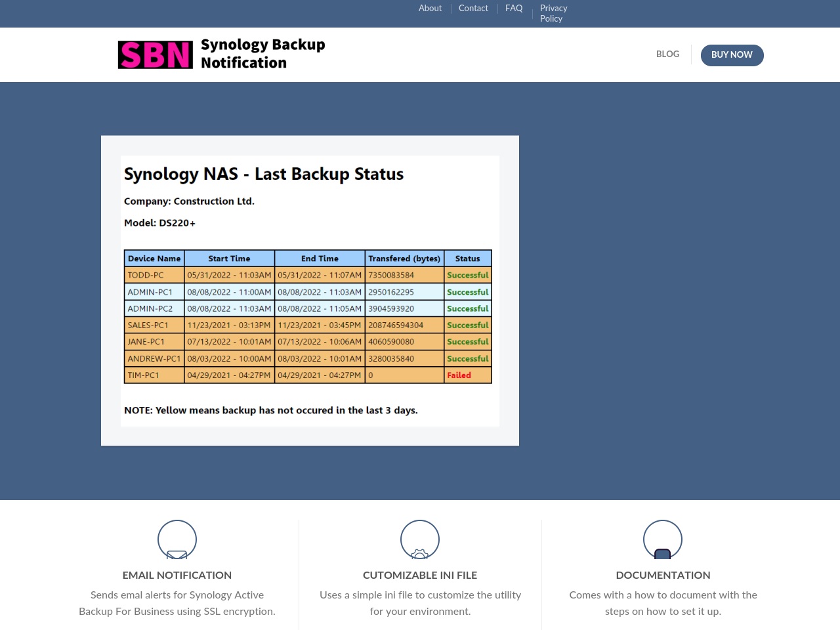This screenshot has height=630, width=840.
Task: Click the ADMIN-PC1 device cell
Action: (x=154, y=292)
